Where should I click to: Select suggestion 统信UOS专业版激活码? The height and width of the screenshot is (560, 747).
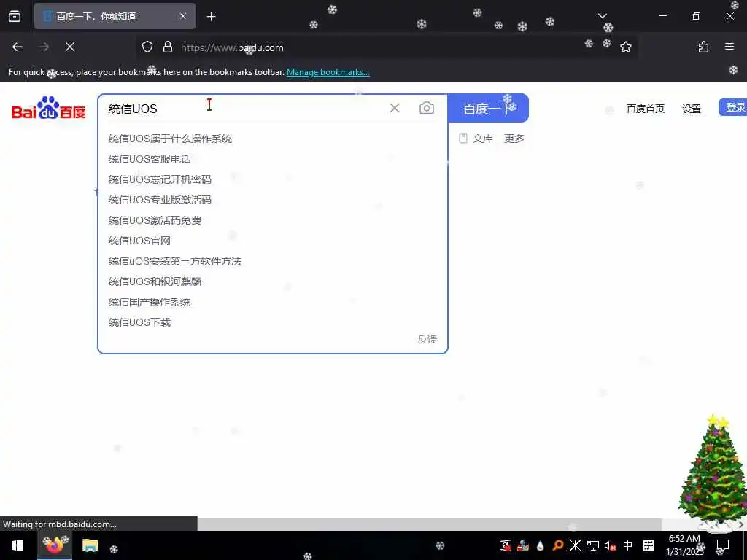pos(273,200)
